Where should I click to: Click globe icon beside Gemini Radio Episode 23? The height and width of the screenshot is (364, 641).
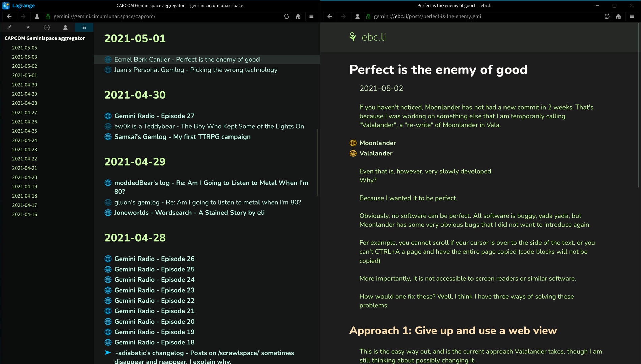click(x=108, y=290)
